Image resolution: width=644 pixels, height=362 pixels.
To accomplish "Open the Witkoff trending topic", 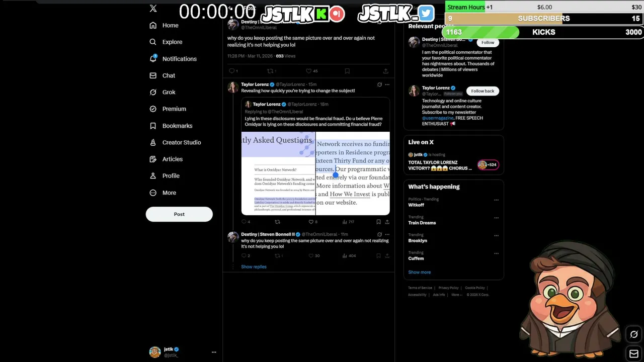I will (x=416, y=205).
